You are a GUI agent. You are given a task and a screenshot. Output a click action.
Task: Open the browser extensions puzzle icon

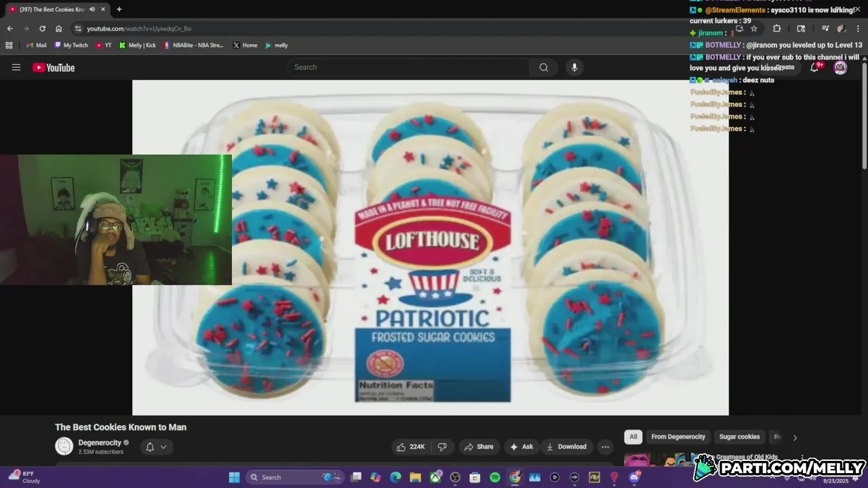tap(777, 28)
